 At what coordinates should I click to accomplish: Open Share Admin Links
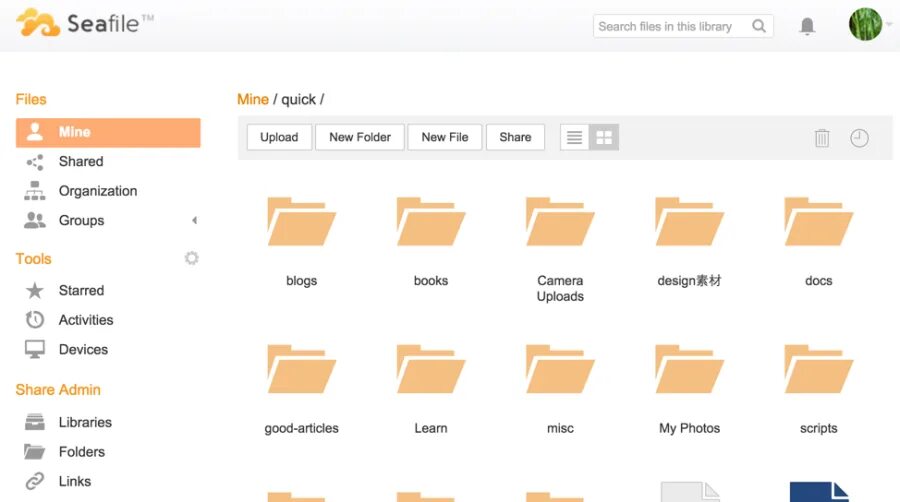(x=75, y=481)
